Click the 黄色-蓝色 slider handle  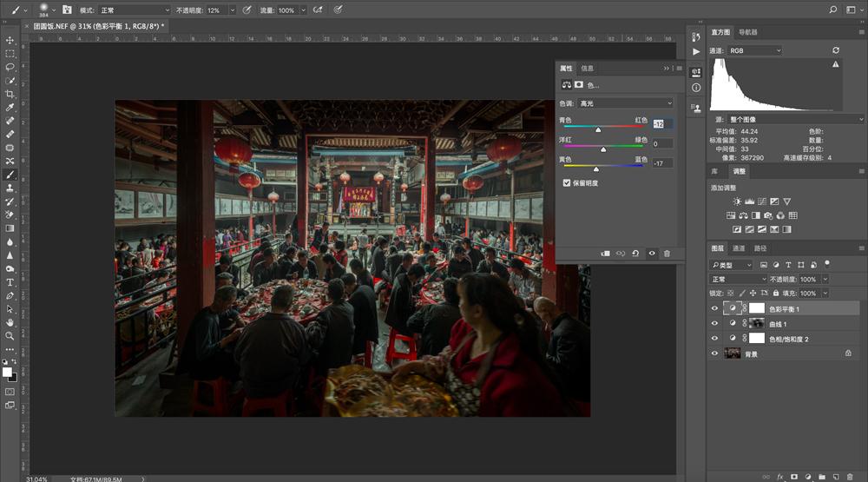click(x=595, y=168)
